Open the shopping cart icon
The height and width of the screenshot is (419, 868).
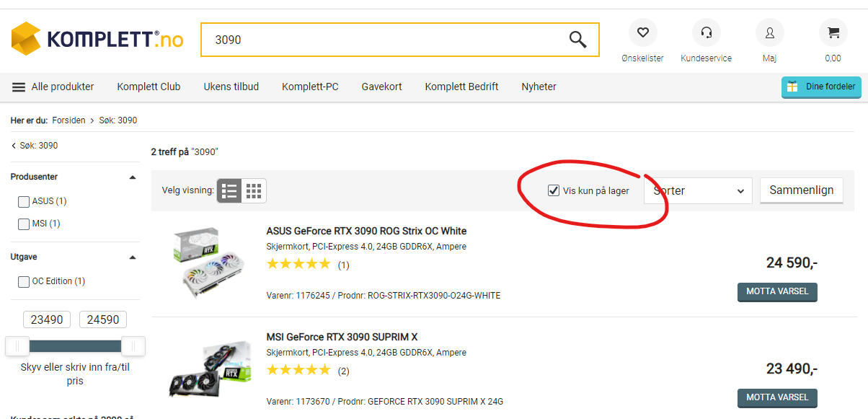pos(833,32)
